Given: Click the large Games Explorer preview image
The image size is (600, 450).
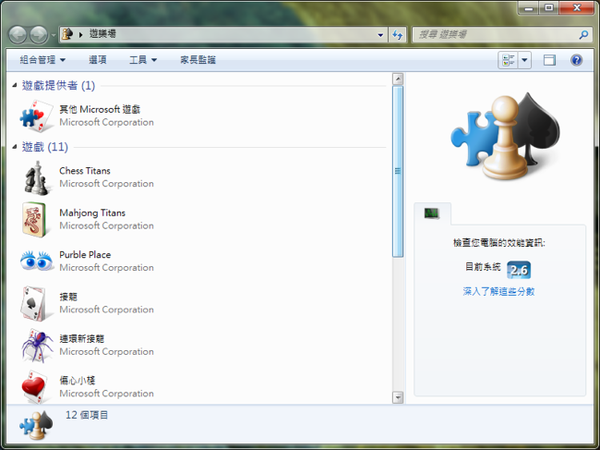Looking at the screenshot, I should [505, 136].
